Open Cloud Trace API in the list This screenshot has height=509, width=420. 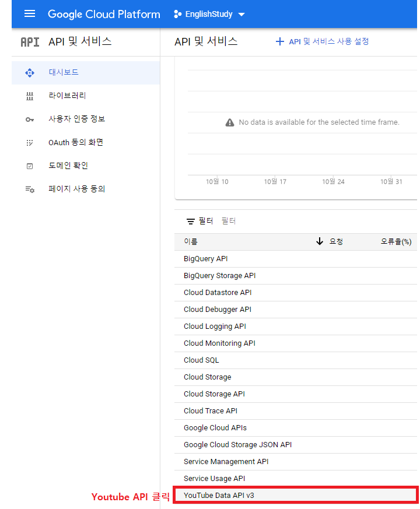click(x=296, y=410)
